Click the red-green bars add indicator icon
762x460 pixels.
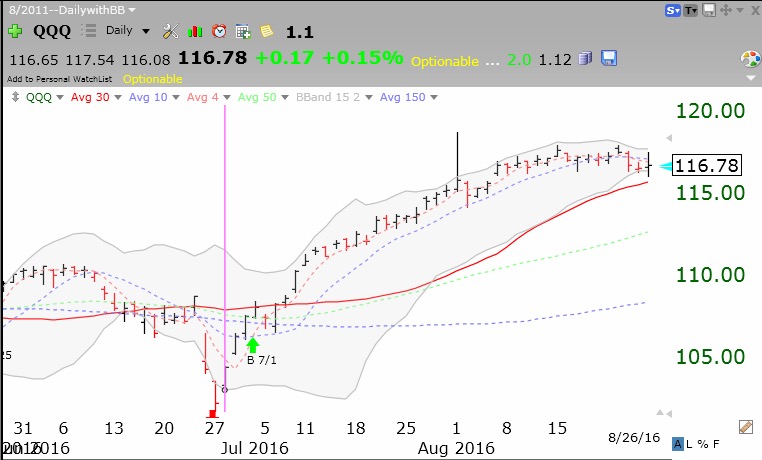click(x=195, y=32)
